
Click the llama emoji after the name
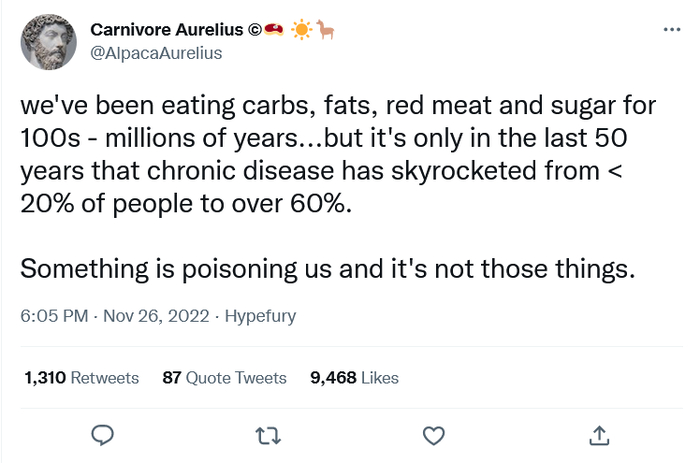pyautogui.click(x=326, y=29)
